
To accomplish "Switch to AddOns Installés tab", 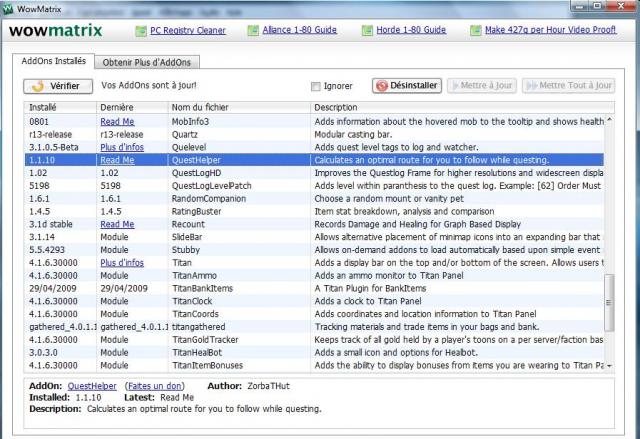I will (53, 61).
